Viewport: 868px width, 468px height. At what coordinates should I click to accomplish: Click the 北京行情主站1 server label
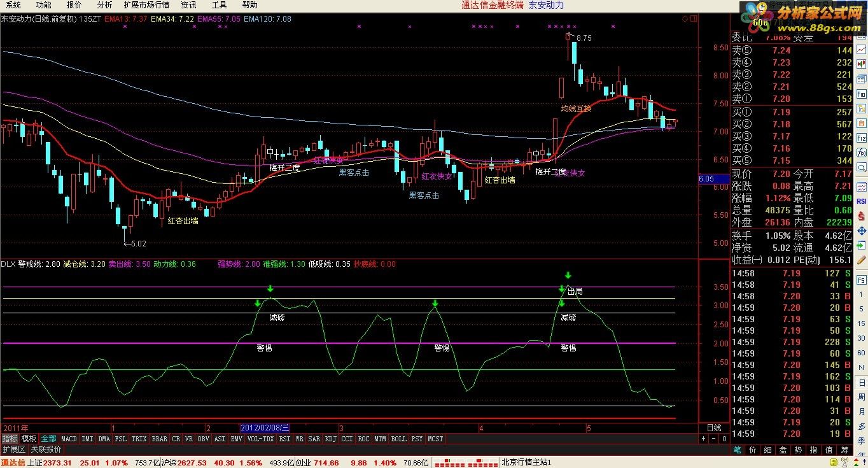tap(526, 463)
